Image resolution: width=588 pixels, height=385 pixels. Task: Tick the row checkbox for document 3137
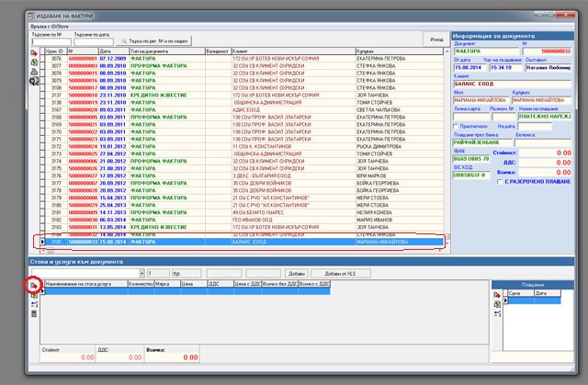[x=42, y=96]
